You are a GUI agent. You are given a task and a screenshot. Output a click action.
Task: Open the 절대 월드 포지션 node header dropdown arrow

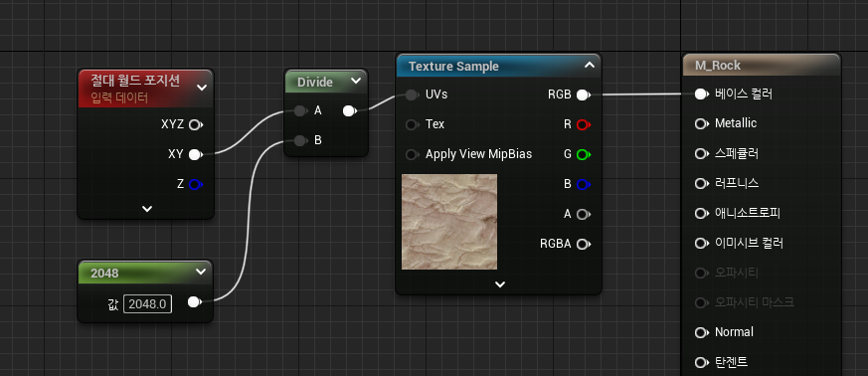tap(202, 88)
